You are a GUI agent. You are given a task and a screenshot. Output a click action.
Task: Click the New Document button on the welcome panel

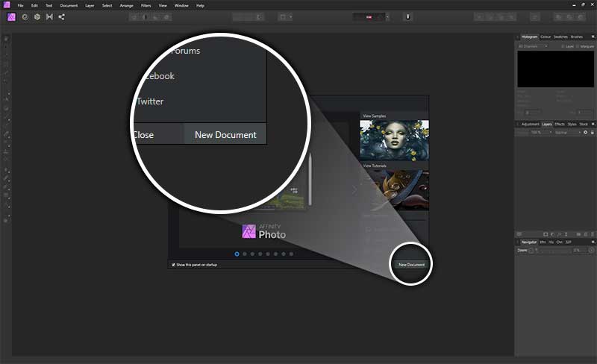[412, 265]
